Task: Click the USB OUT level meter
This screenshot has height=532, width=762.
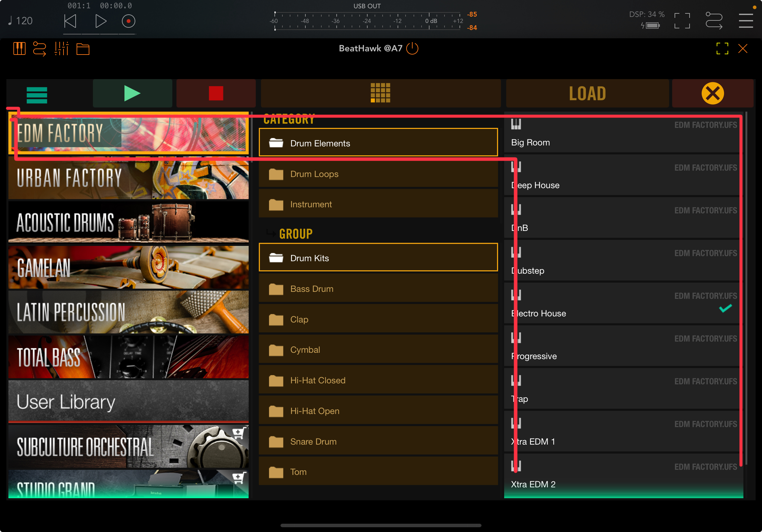Action: tap(367, 21)
